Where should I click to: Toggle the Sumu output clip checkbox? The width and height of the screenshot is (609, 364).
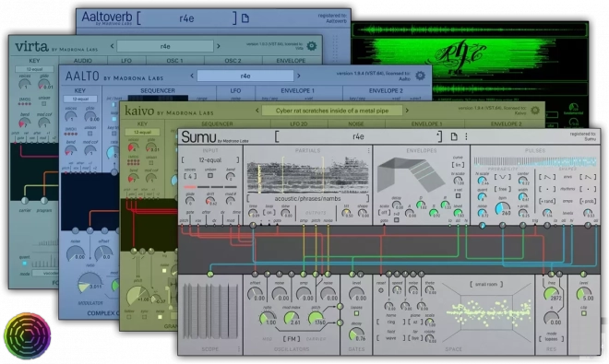tap(584, 313)
